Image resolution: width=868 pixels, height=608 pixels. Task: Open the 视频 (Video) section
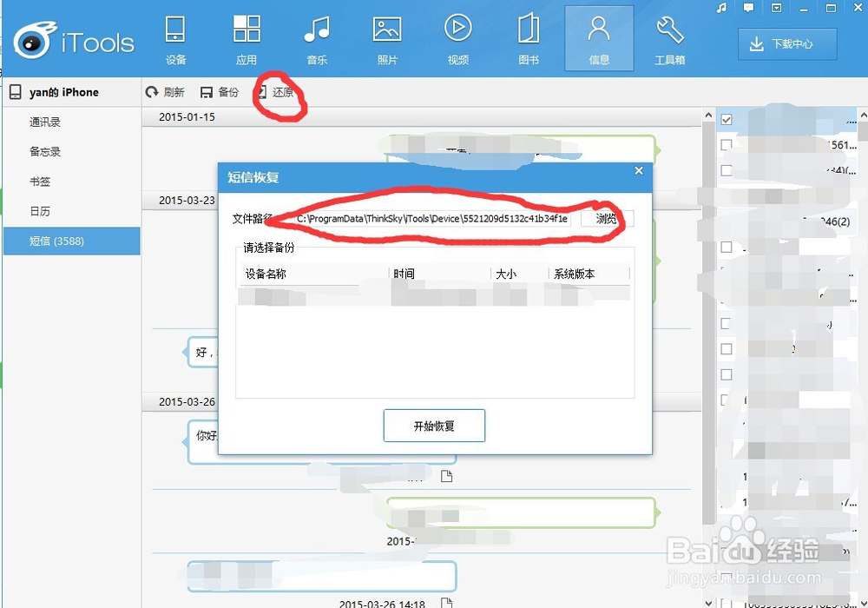[x=457, y=40]
